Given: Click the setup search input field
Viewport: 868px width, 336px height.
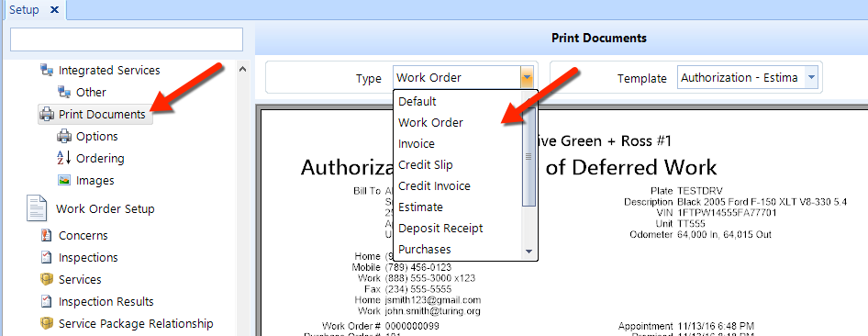Looking at the screenshot, I should pyautogui.click(x=127, y=39).
